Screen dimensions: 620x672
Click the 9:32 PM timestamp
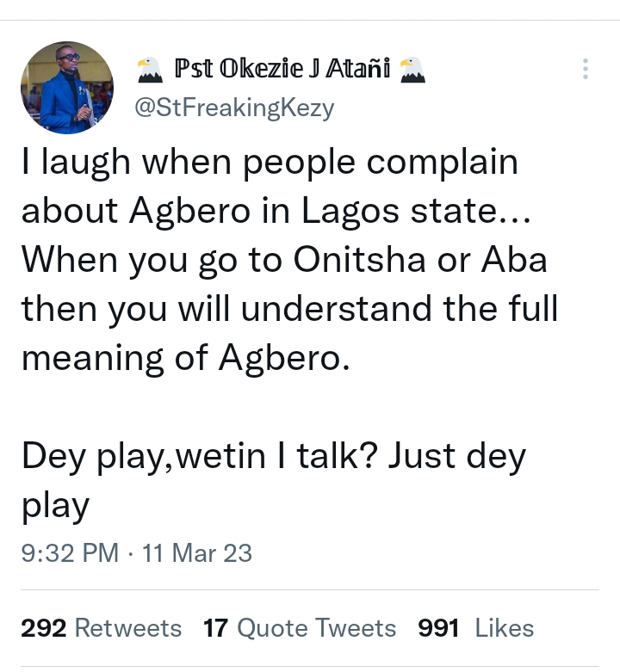coord(70,553)
